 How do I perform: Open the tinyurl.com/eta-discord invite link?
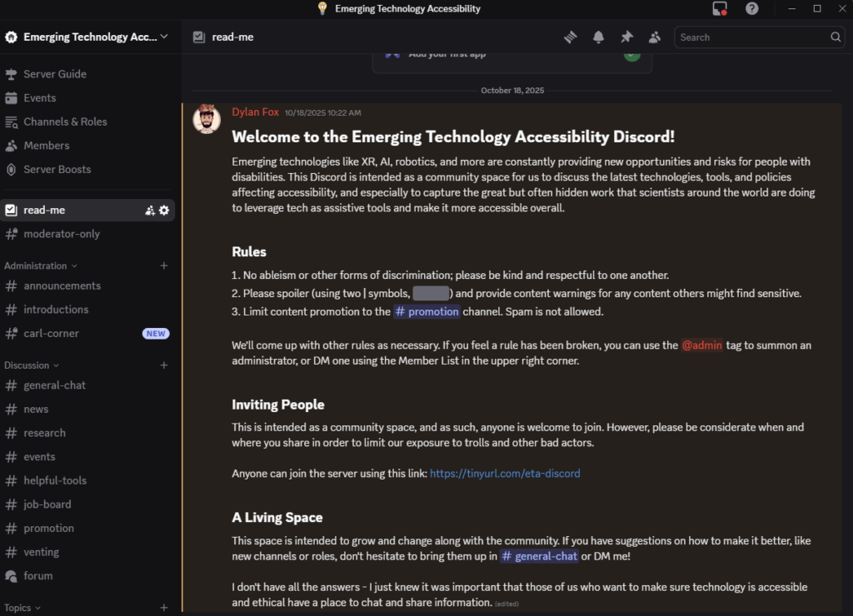coord(506,473)
